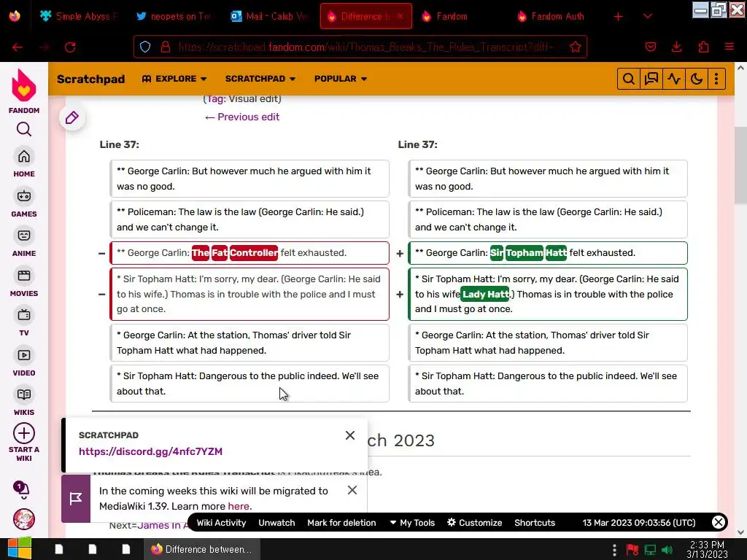Open the Video section icon
The image size is (747, 560).
pyautogui.click(x=24, y=355)
